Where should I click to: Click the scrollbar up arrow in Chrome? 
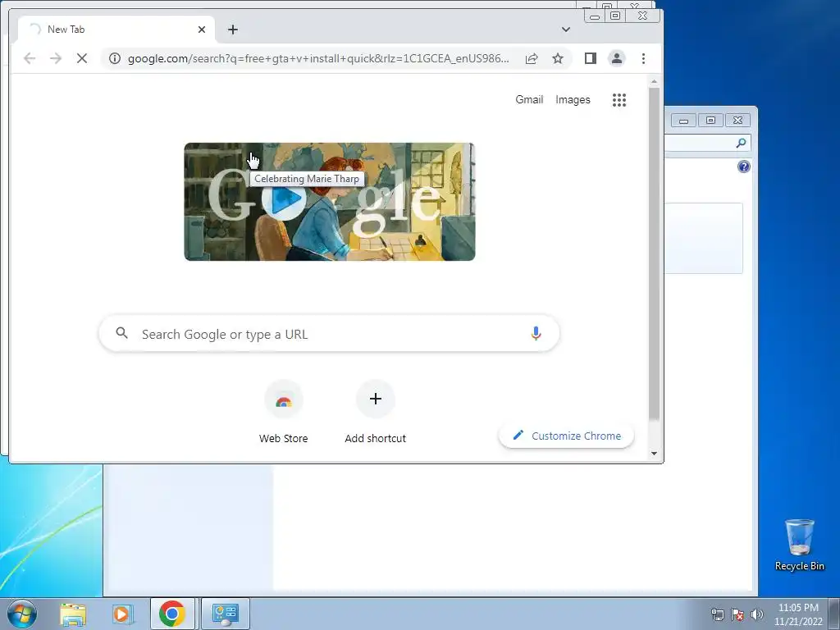click(654, 81)
